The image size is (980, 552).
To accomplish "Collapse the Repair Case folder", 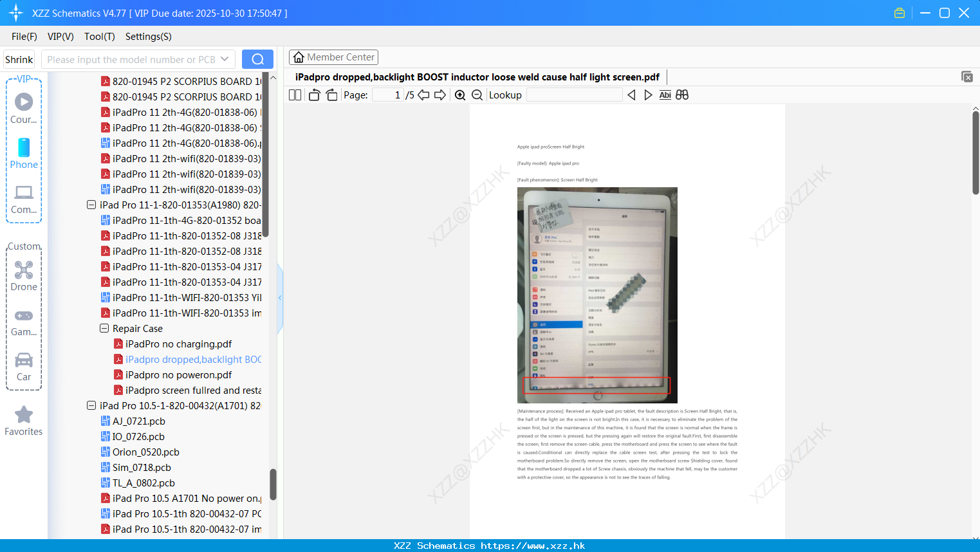I will pyautogui.click(x=104, y=328).
